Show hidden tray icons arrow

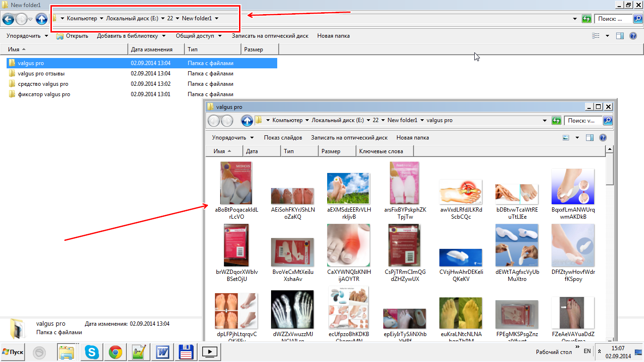pos(599,352)
